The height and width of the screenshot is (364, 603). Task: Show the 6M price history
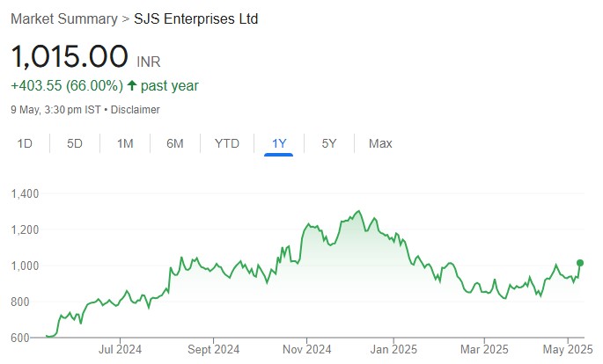click(175, 143)
